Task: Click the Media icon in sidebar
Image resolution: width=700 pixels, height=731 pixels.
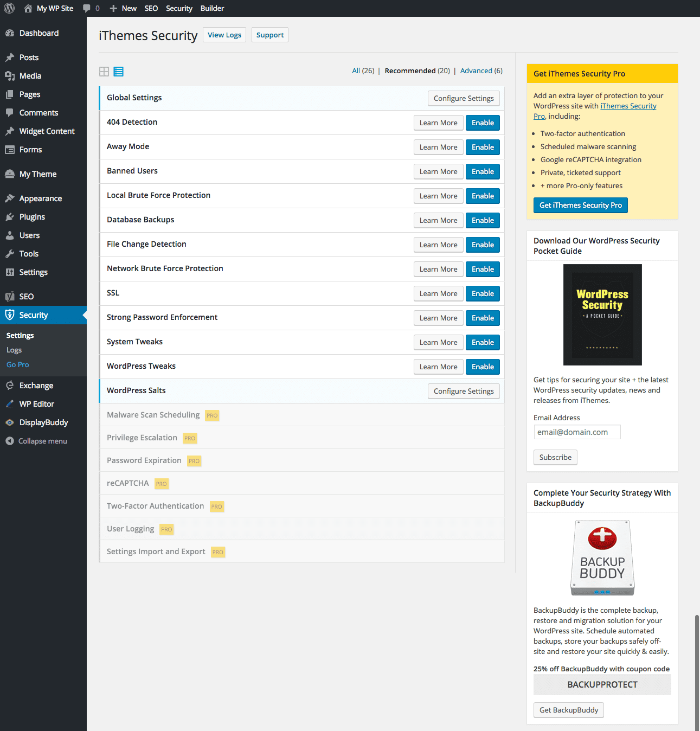Action: 10,76
